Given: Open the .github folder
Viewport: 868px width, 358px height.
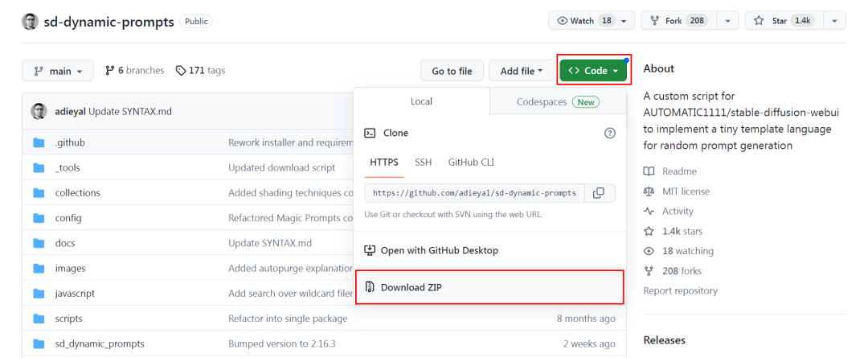Looking at the screenshot, I should pos(70,142).
